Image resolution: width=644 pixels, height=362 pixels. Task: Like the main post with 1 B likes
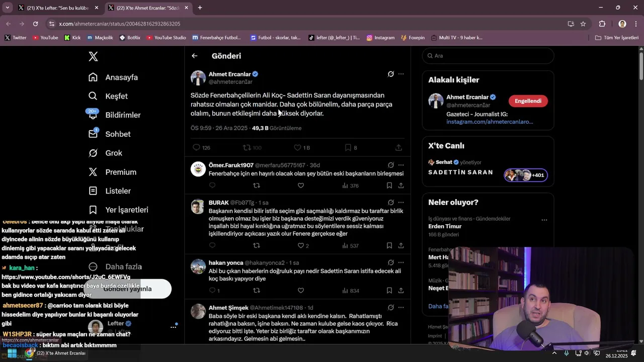(297, 148)
